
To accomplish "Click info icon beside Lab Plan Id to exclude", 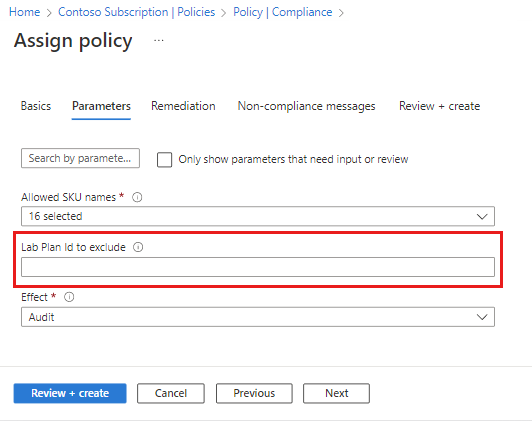I will point(138,247).
